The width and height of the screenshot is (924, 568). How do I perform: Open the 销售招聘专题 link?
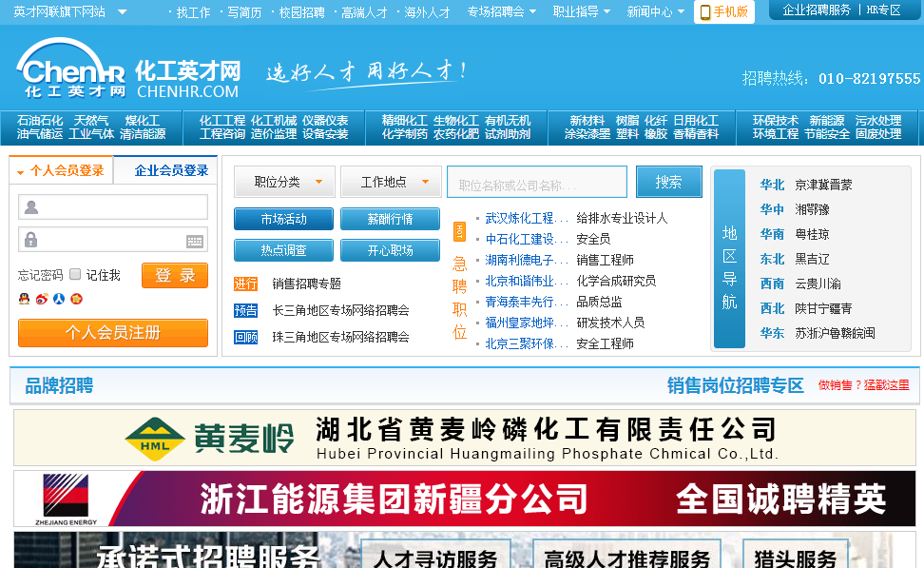pyautogui.click(x=306, y=284)
